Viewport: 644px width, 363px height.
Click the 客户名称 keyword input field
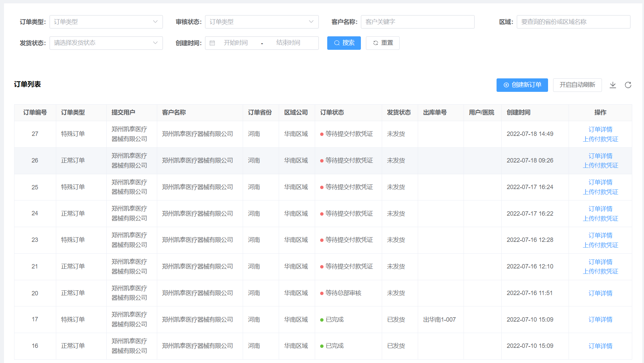(417, 22)
